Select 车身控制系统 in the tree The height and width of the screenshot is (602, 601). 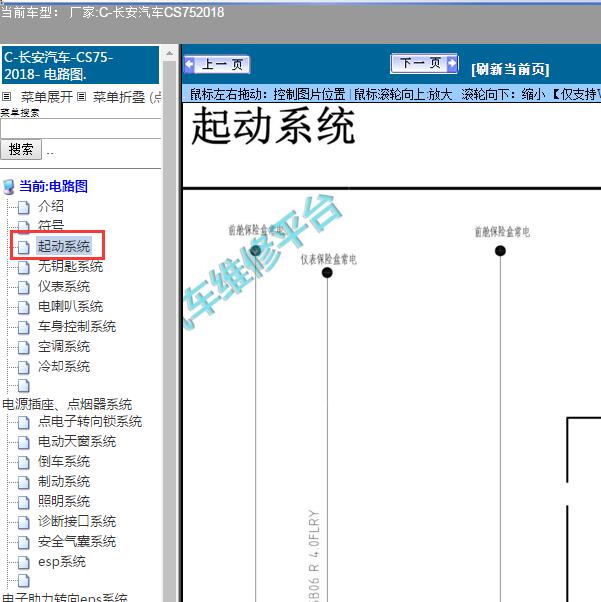click(77, 326)
